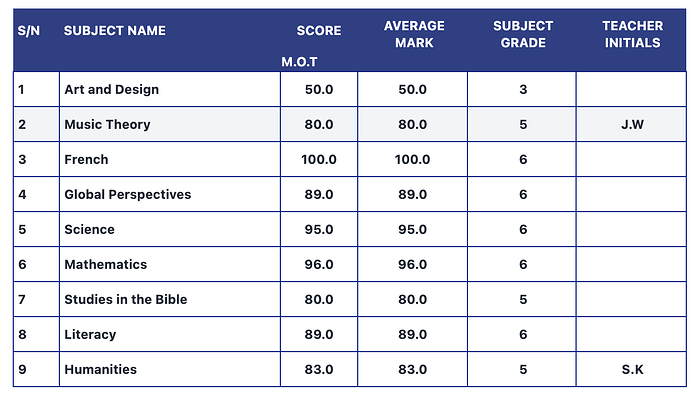Viewport: 690px width, 401px height.
Task: Click the SUBJECT NAME column header
Action: point(115,31)
